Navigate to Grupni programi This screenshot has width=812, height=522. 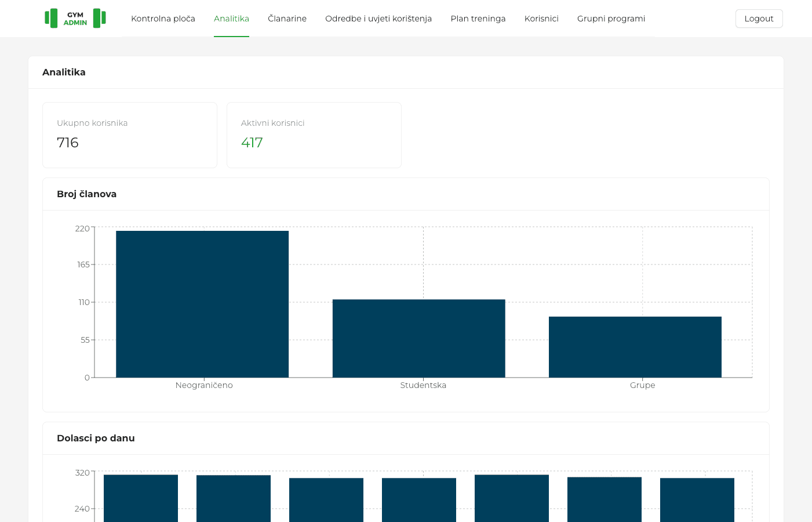[x=611, y=19]
